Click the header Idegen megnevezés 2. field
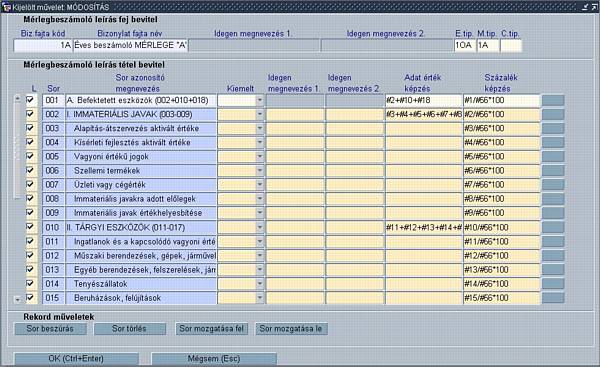 [387, 45]
